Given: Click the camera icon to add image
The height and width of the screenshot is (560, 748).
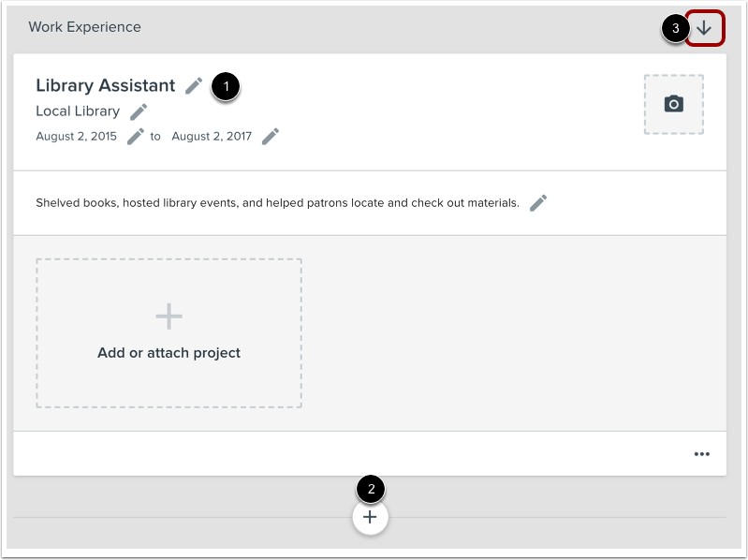Looking at the screenshot, I should (x=673, y=104).
